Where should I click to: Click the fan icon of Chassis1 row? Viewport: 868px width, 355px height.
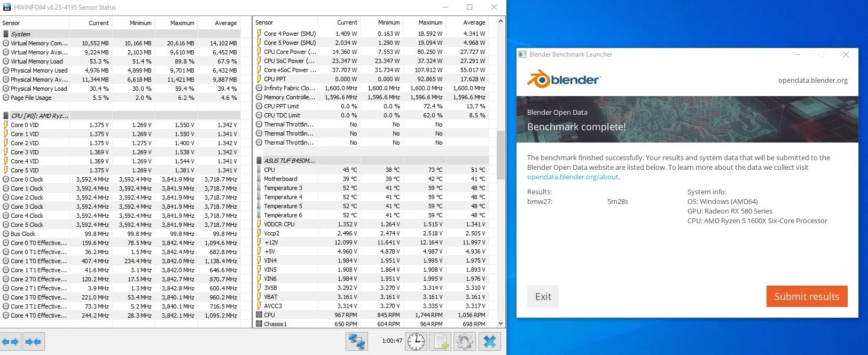point(259,324)
